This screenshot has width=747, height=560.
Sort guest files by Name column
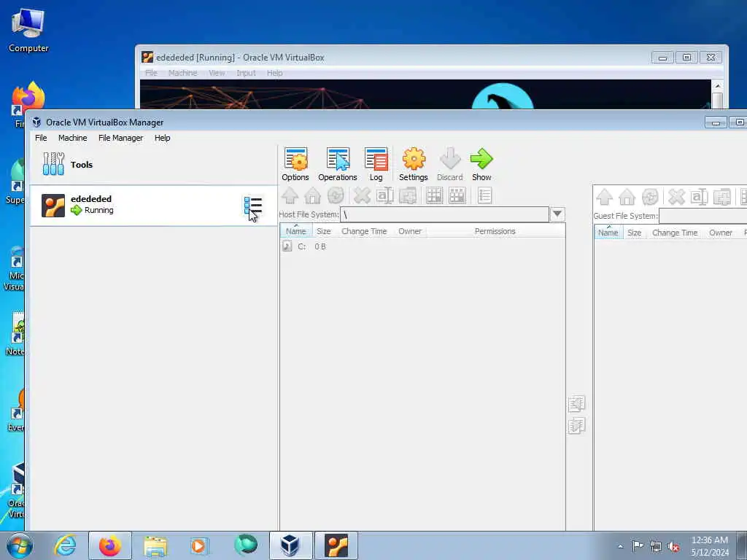[608, 233]
